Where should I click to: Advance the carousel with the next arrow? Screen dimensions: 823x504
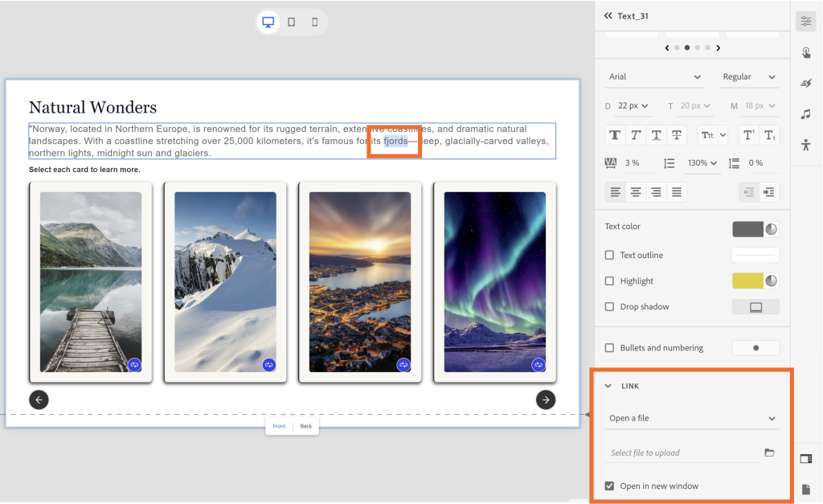click(x=545, y=400)
